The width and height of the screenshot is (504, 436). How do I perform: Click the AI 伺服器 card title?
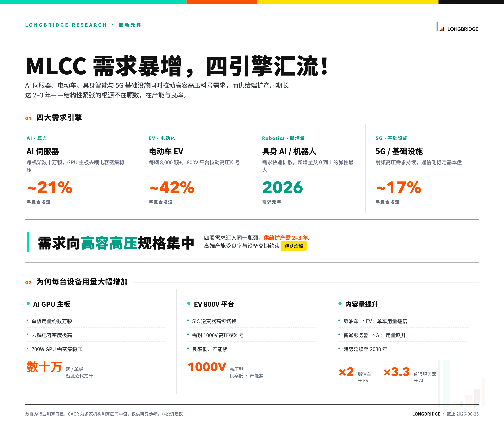pos(43,151)
